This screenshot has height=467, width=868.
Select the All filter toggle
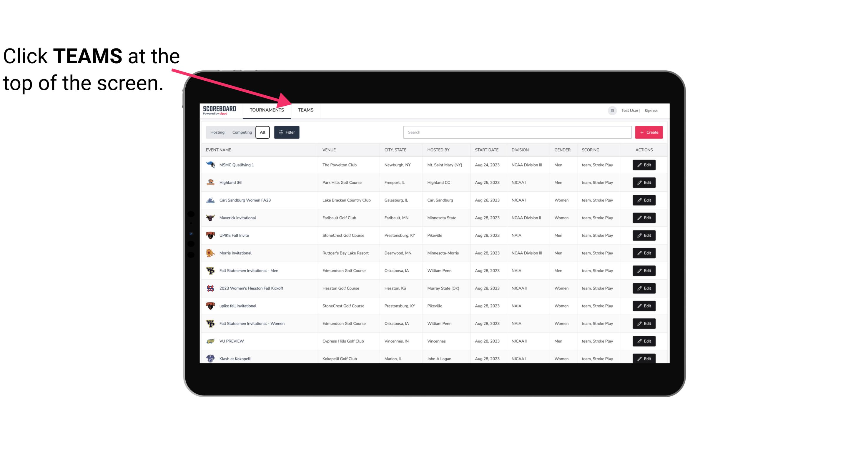tap(262, 132)
